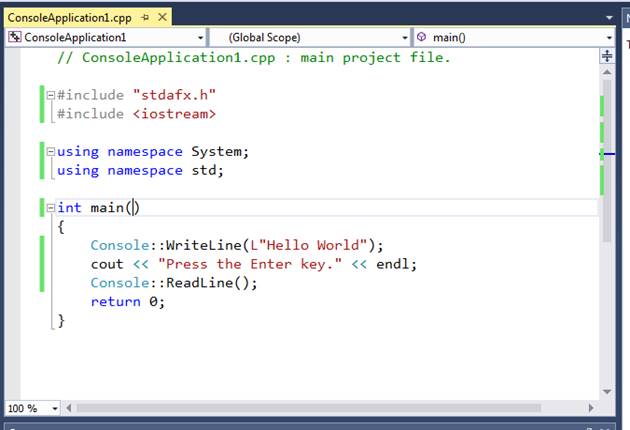
Task: Collapse the #include block
Action: tap(51, 95)
